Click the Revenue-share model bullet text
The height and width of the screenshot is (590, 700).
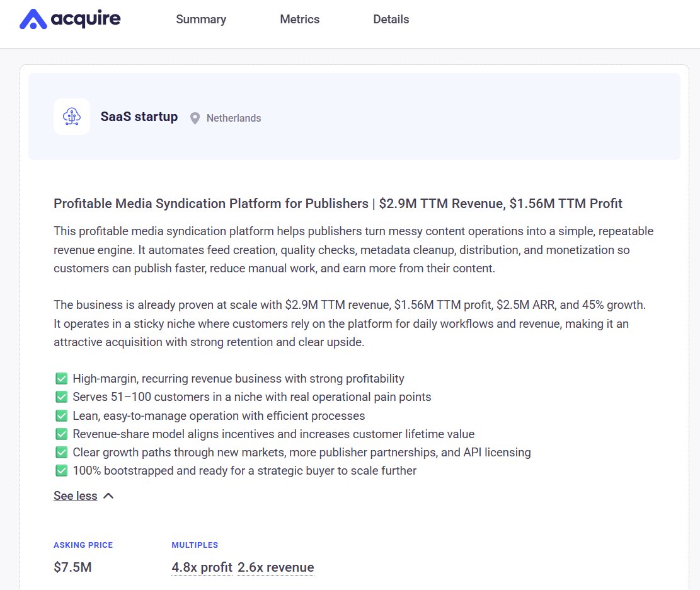(273, 434)
